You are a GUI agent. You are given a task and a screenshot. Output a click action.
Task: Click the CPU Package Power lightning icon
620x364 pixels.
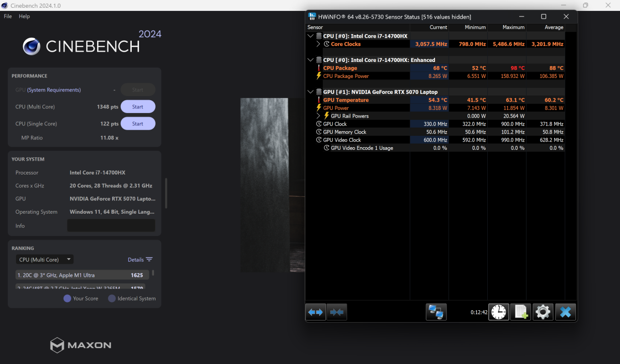click(x=319, y=76)
